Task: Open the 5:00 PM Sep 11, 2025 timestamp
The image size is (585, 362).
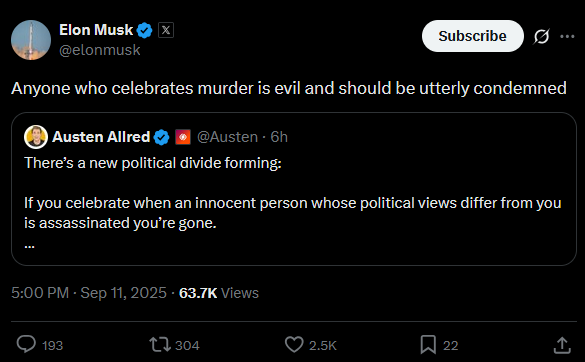Action: pyautogui.click(x=89, y=293)
